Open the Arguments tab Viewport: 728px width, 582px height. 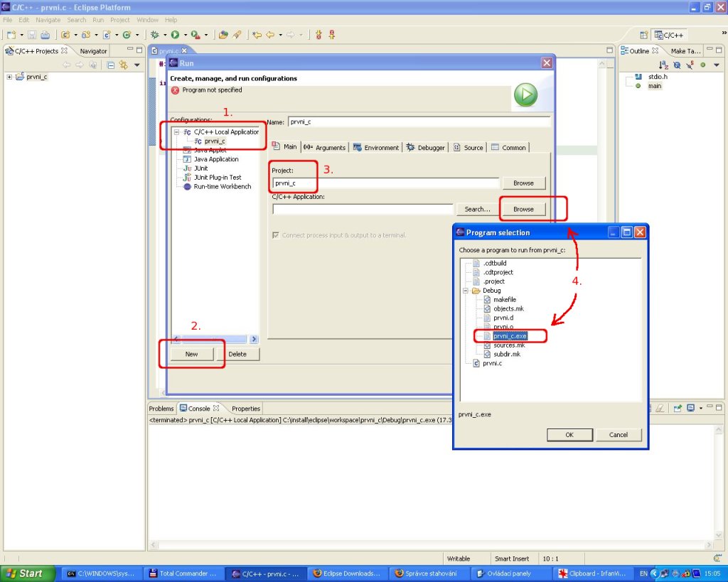(324, 147)
